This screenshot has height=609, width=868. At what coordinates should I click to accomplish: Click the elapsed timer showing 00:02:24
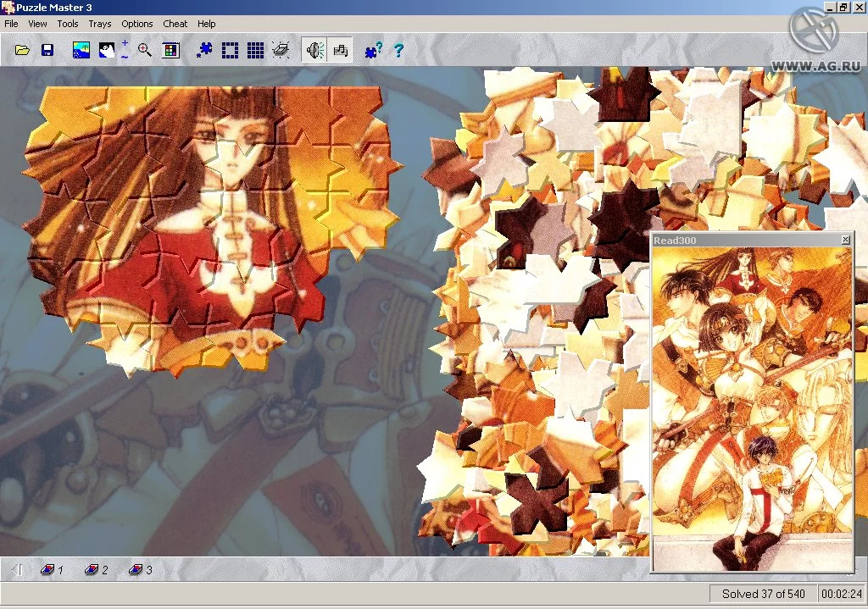click(x=842, y=594)
